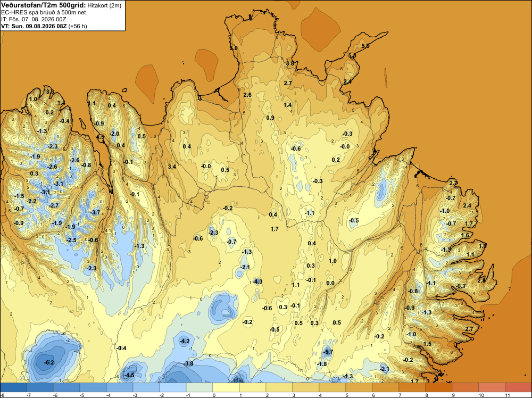Screen dimensions: 532x398
Task: Click the legend swatch between -8 and -7
Action: click(13, 387)
